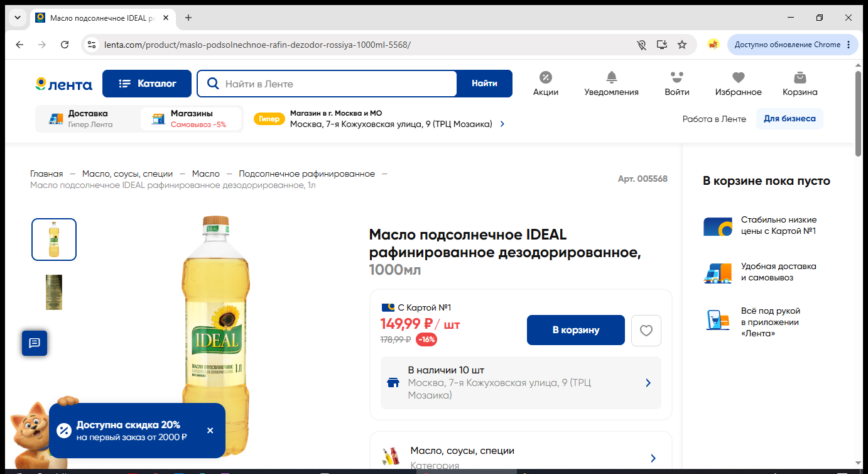The image size is (868, 474).
Task: View site information icon in address bar
Action: [x=92, y=45]
